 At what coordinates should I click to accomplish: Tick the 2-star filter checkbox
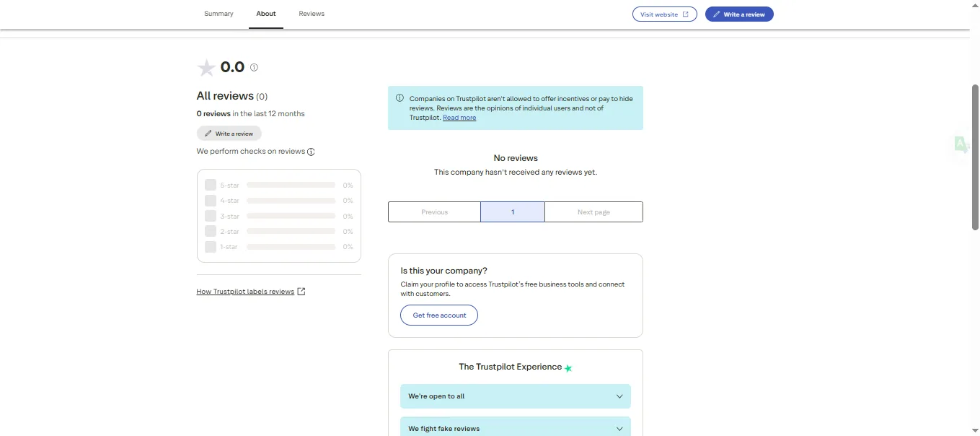point(211,231)
